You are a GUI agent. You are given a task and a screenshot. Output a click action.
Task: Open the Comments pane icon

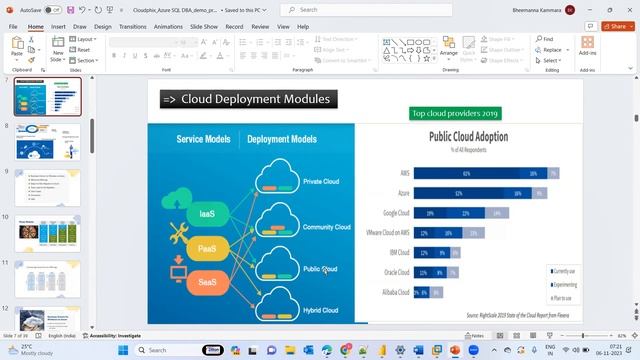[x=590, y=27]
